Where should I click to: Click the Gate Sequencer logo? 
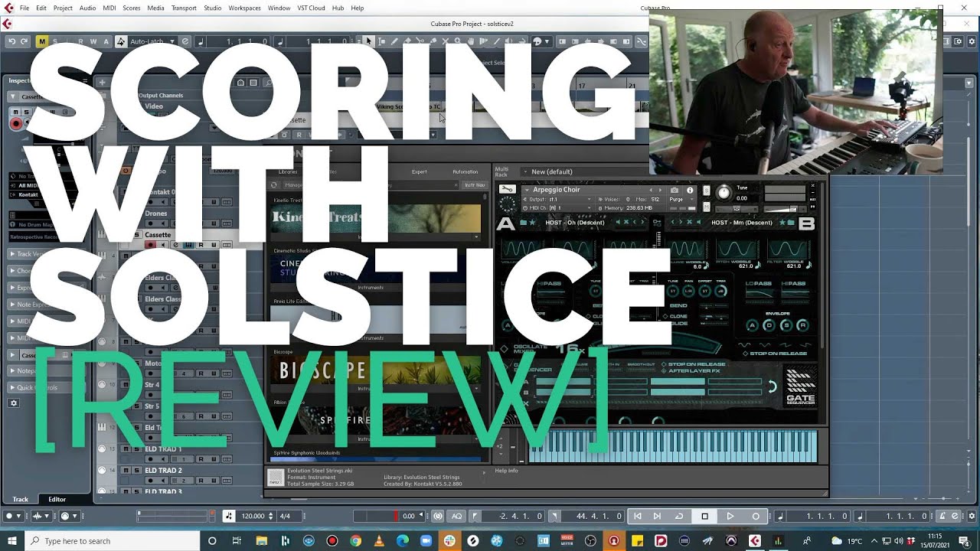pos(801,386)
